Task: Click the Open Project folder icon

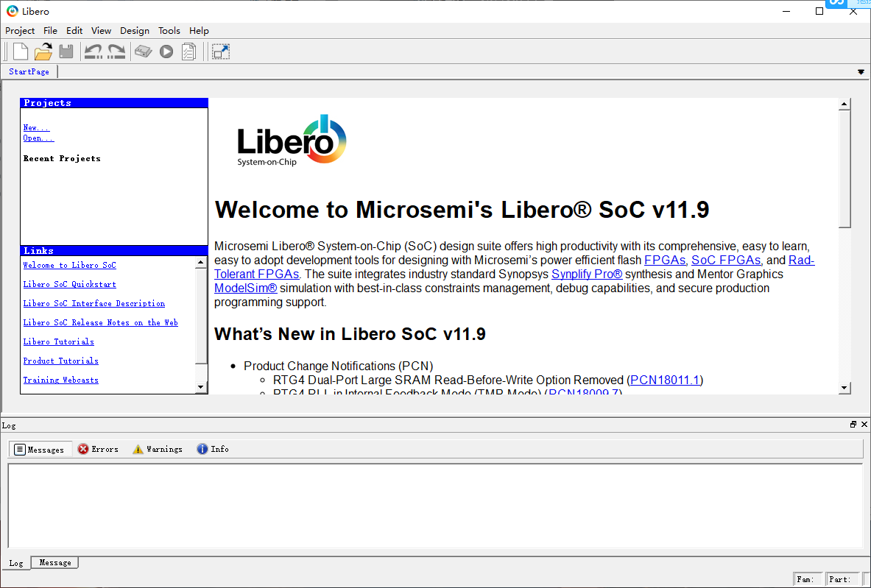Action: [x=43, y=52]
